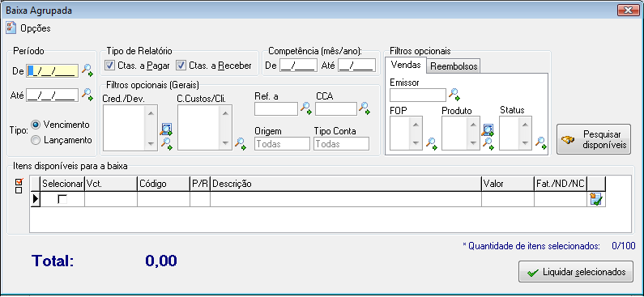The height and width of the screenshot is (297, 644).
Task: Click the Fat./ND/NC column header
Action: pos(561,185)
